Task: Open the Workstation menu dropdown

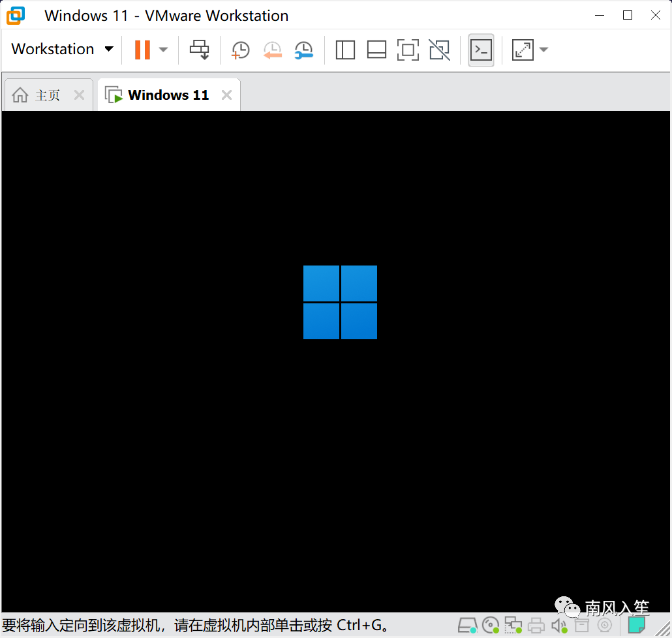Action: pyautogui.click(x=62, y=50)
